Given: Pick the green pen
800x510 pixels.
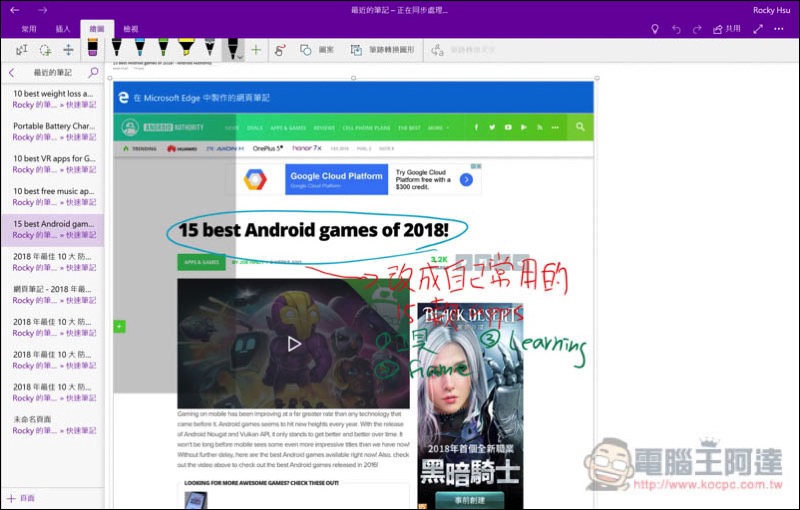Looking at the screenshot, I should pyautogui.click(x=163, y=47).
